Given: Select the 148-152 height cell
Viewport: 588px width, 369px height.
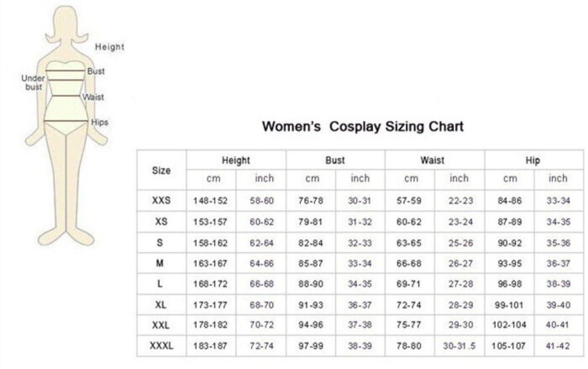Looking at the screenshot, I should point(210,201).
